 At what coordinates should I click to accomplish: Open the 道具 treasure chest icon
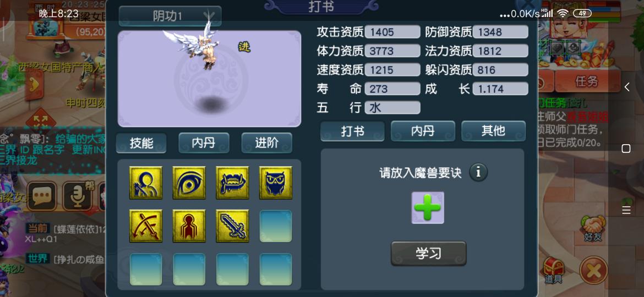pos(553,271)
